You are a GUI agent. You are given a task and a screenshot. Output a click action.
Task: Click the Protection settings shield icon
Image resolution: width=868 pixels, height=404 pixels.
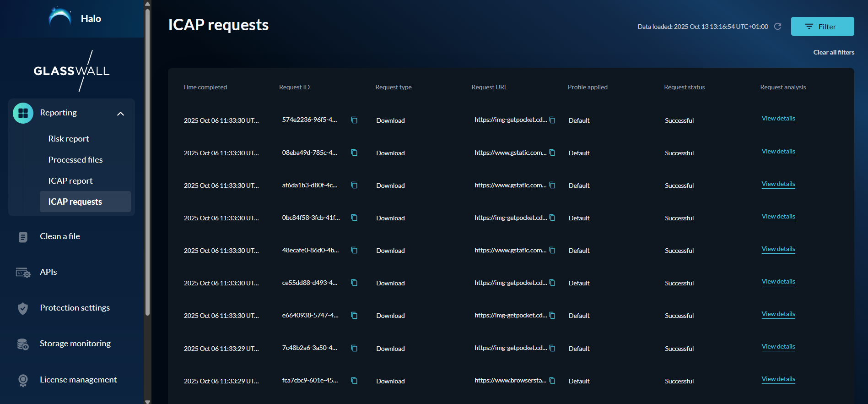pyautogui.click(x=23, y=308)
